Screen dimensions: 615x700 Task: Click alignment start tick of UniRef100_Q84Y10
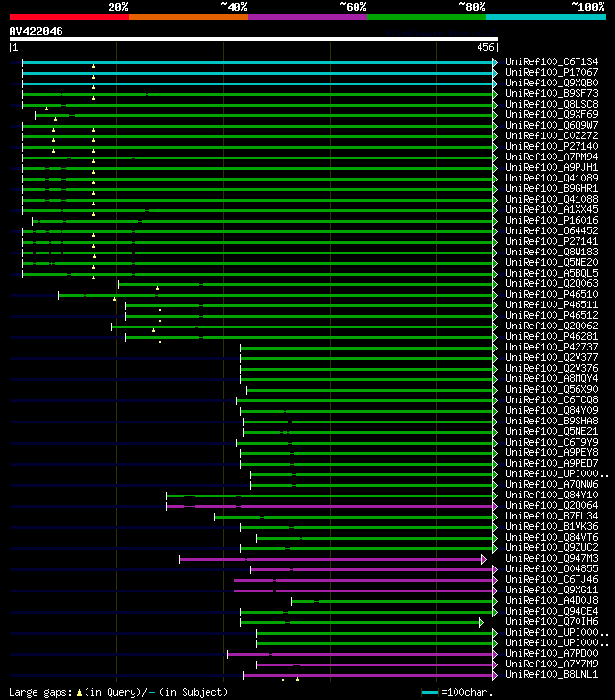pos(166,495)
